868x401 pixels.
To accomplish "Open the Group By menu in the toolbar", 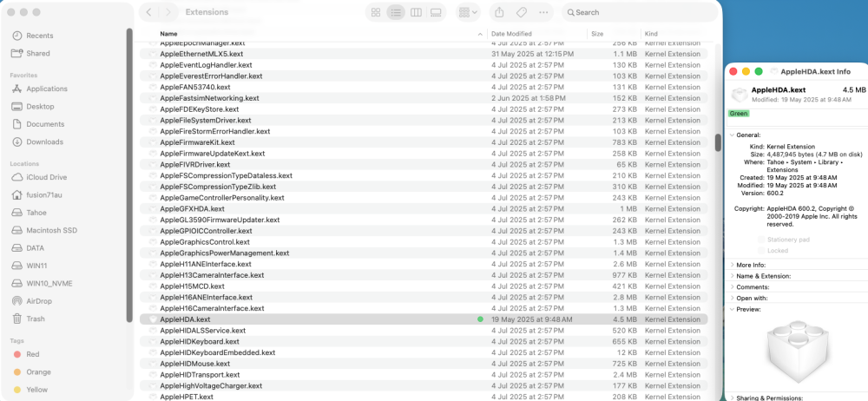I will (469, 12).
